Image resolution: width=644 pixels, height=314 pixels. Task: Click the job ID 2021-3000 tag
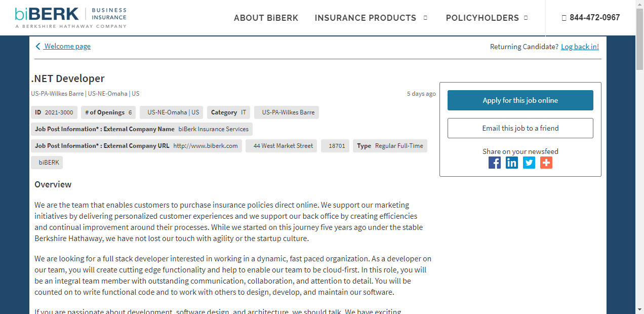54,112
